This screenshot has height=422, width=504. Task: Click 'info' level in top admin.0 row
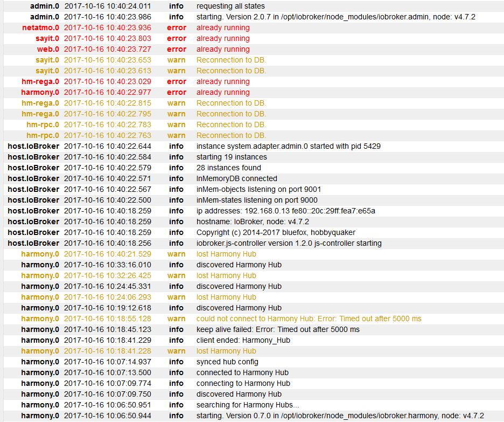click(x=176, y=6)
